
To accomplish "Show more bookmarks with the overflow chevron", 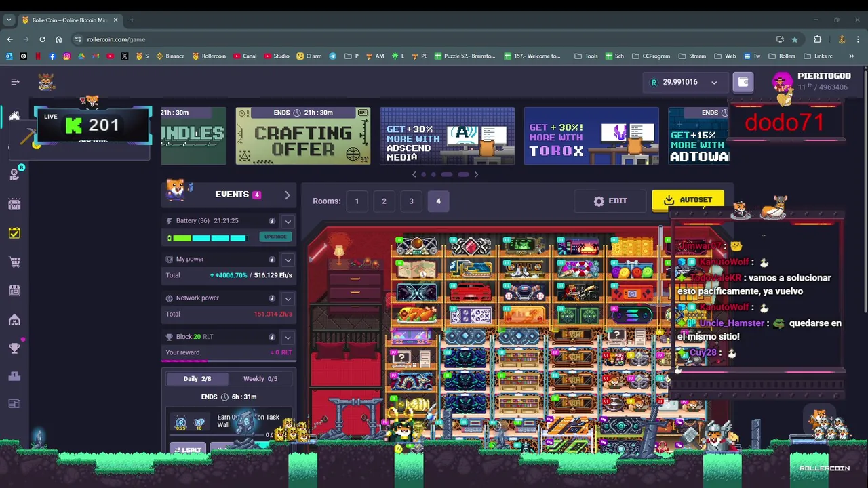I will point(851,56).
